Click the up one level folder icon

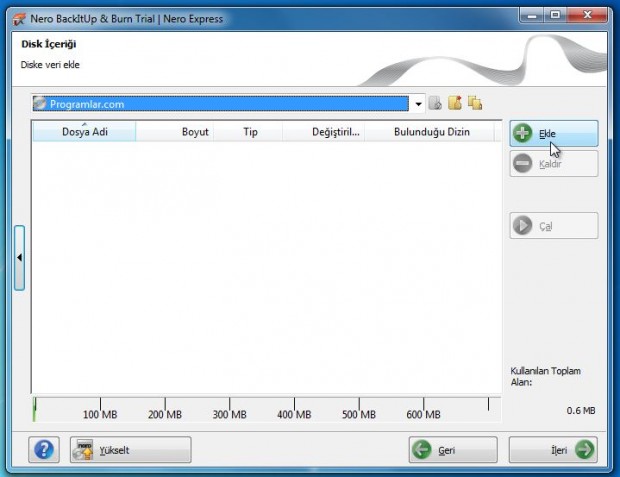click(435, 103)
